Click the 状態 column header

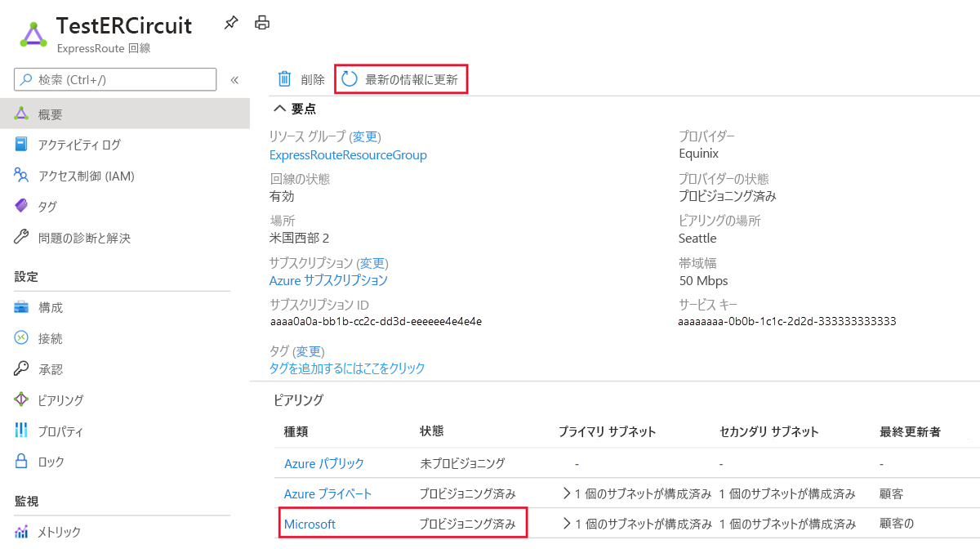click(x=432, y=431)
